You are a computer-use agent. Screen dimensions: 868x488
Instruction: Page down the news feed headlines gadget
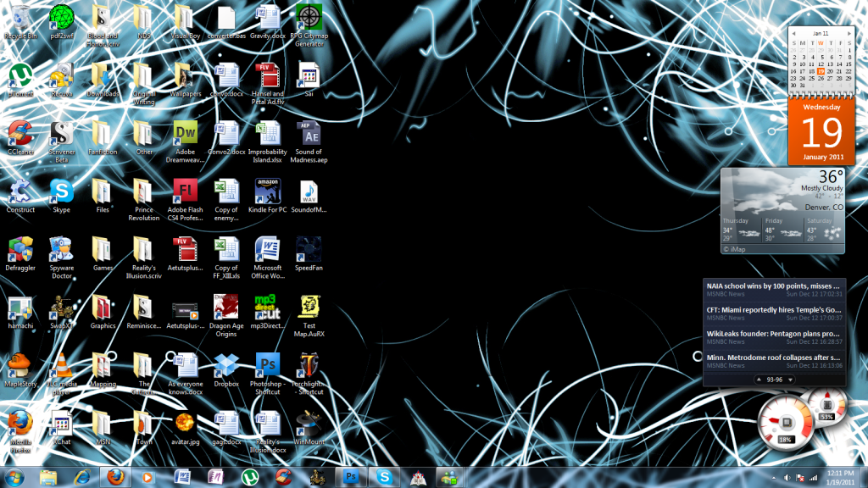click(x=791, y=380)
